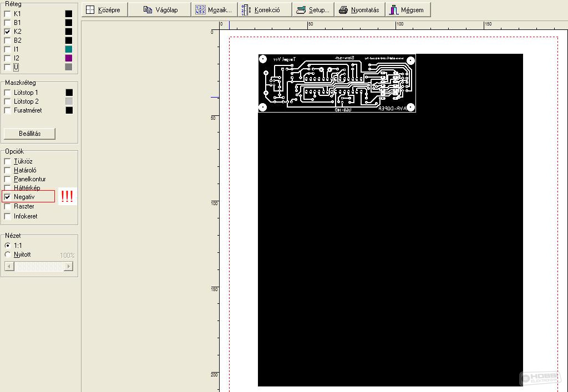Viewport: 568px width, 392px height.
Task: Enable the Infokeret option
Action: [7, 216]
